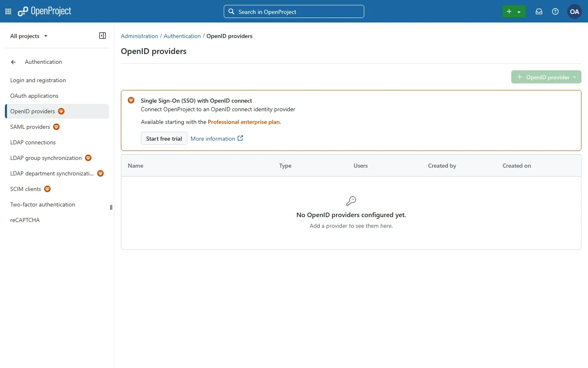Click the enterprise badge next to LDAP department synchronization

coord(100,173)
